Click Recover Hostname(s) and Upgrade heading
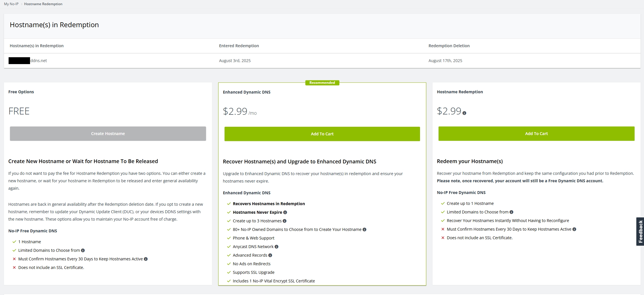Image resolution: width=644 pixels, height=295 pixels. (x=300, y=162)
